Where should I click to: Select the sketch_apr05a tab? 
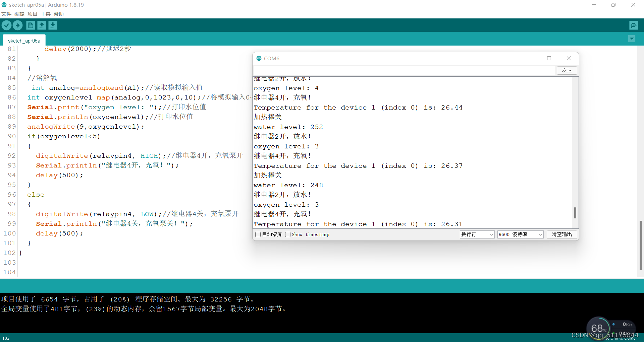click(x=24, y=41)
